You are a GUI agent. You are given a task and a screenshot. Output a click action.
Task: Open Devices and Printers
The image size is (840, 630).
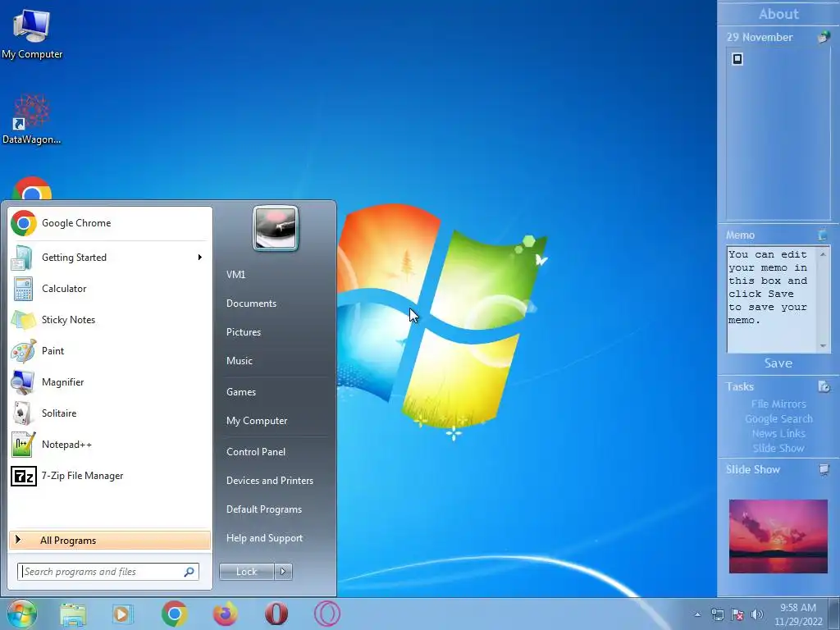269,481
